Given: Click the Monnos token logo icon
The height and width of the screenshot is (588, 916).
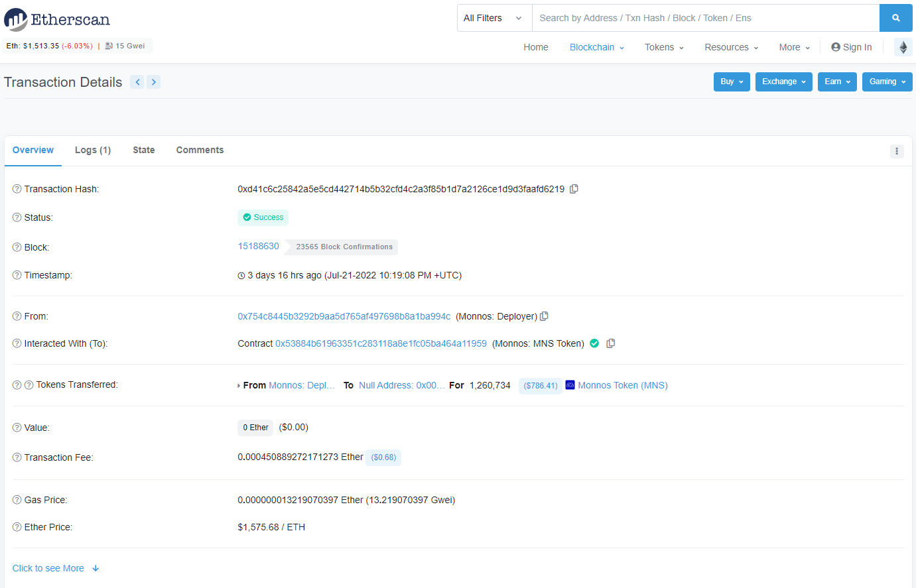Looking at the screenshot, I should click(570, 384).
